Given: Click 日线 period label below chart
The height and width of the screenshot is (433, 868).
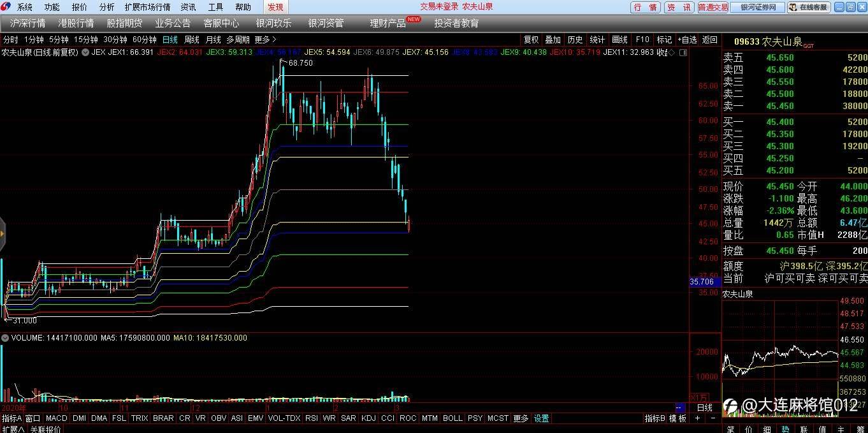Looking at the screenshot, I should tap(704, 407).
